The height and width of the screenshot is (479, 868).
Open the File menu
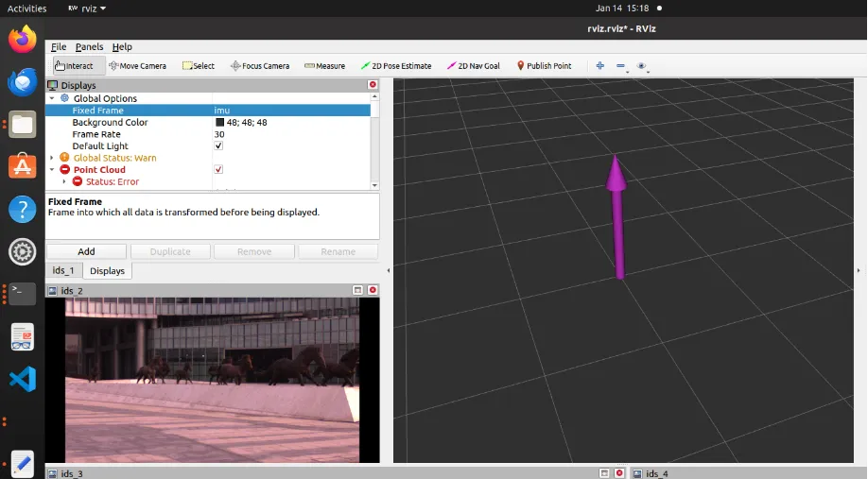58,47
